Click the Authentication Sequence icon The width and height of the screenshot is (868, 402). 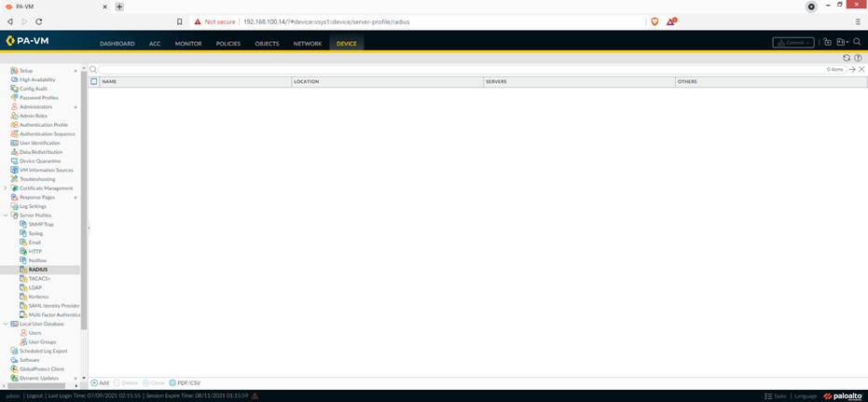15,134
